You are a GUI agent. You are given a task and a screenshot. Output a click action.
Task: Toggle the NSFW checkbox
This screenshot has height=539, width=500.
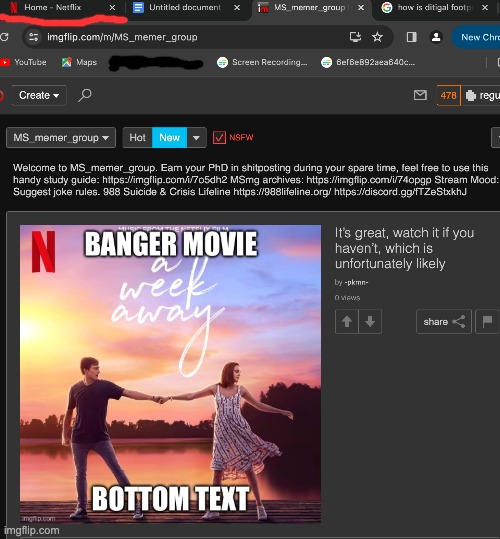tap(219, 138)
